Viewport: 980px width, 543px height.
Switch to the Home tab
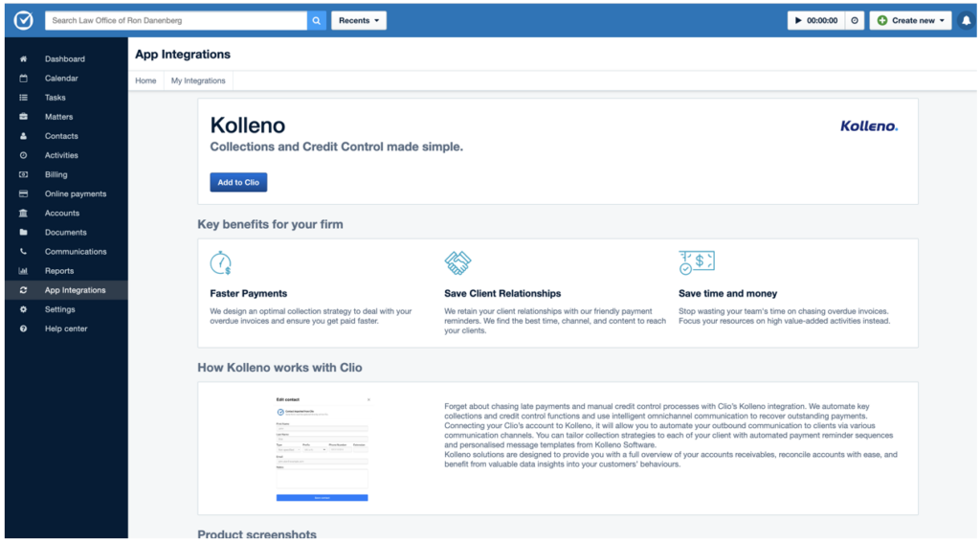pos(145,80)
